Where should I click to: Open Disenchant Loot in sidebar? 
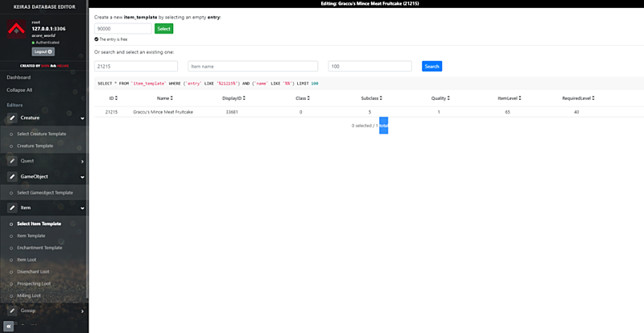coord(33,272)
